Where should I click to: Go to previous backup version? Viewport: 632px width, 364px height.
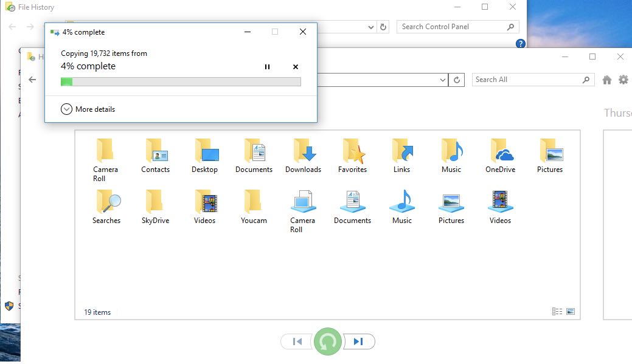point(297,342)
